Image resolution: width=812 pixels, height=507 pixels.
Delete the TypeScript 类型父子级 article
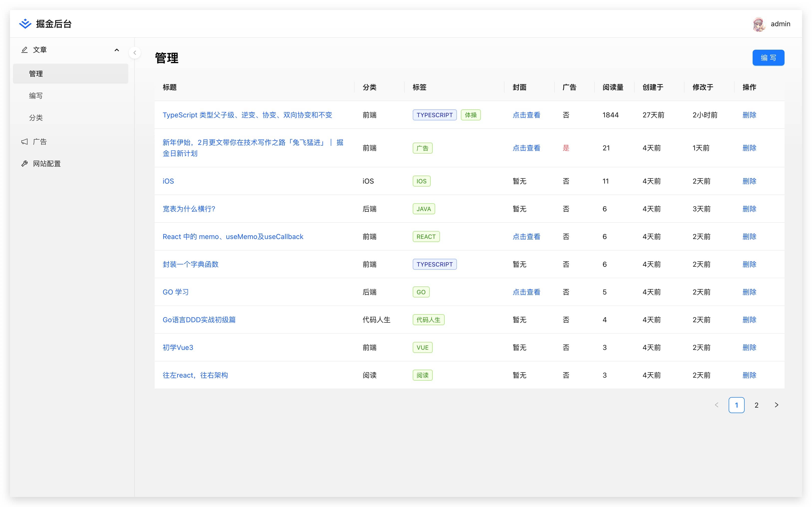(749, 115)
